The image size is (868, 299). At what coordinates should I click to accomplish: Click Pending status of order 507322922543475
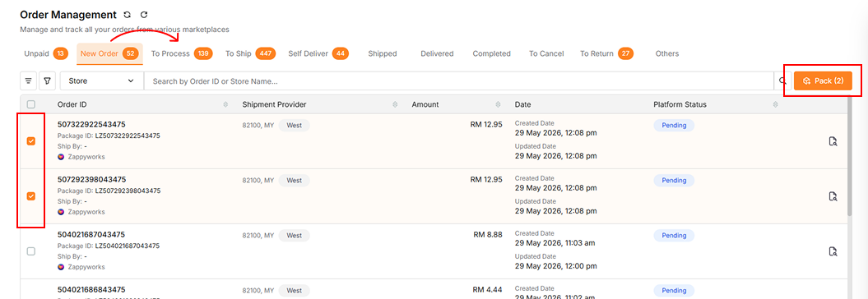674,126
